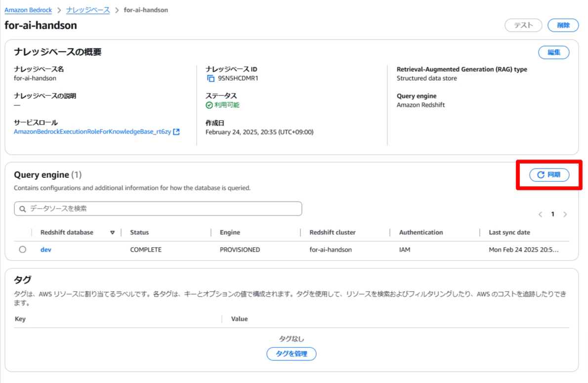Click the February 24, 2025 creation date
Image resolution: width=588 pixels, height=383 pixels.
tap(259, 132)
